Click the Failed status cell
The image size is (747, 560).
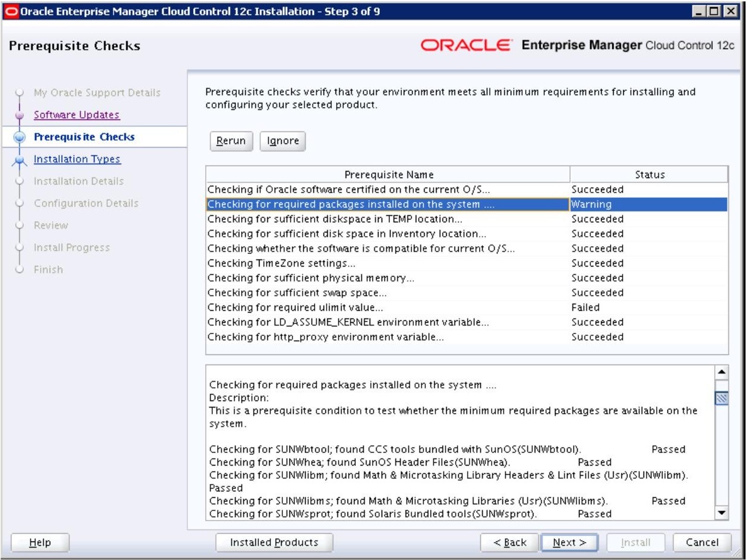click(x=649, y=307)
